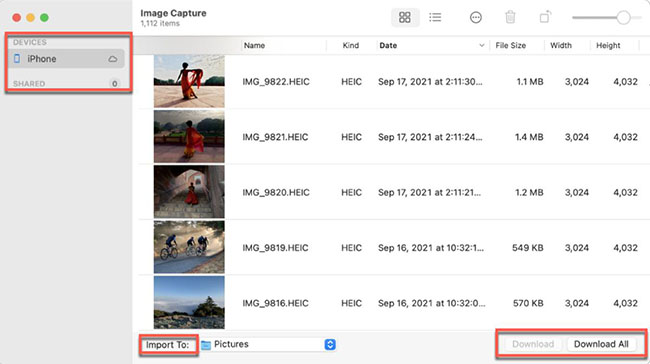Viewport: 650px width, 364px height.
Task: Open the more options ellipsis menu
Action: pos(475,17)
